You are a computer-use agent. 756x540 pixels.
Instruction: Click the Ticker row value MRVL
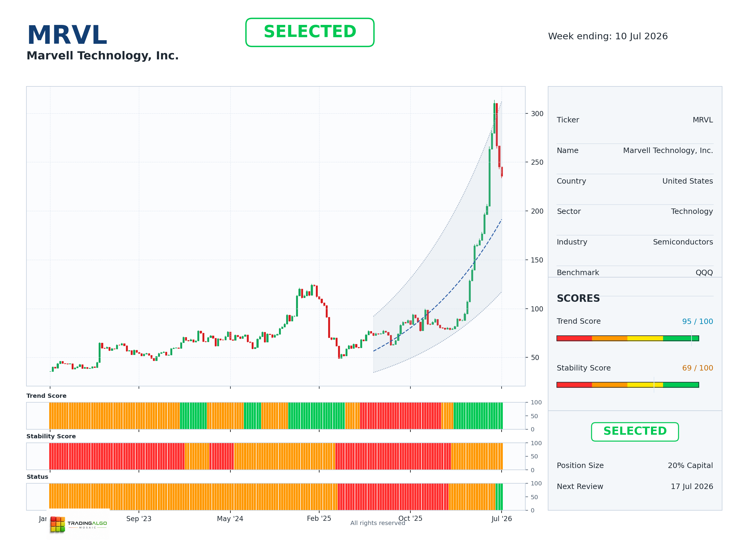pyautogui.click(x=703, y=120)
